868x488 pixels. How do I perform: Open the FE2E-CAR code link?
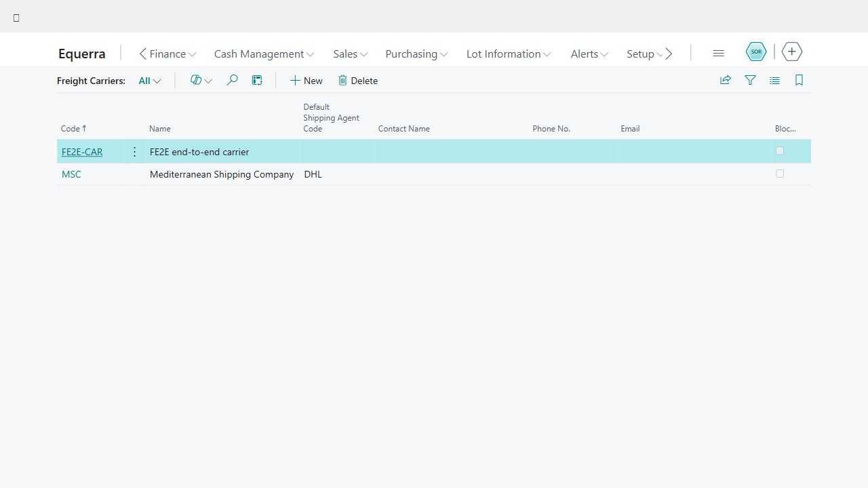pyautogui.click(x=82, y=152)
